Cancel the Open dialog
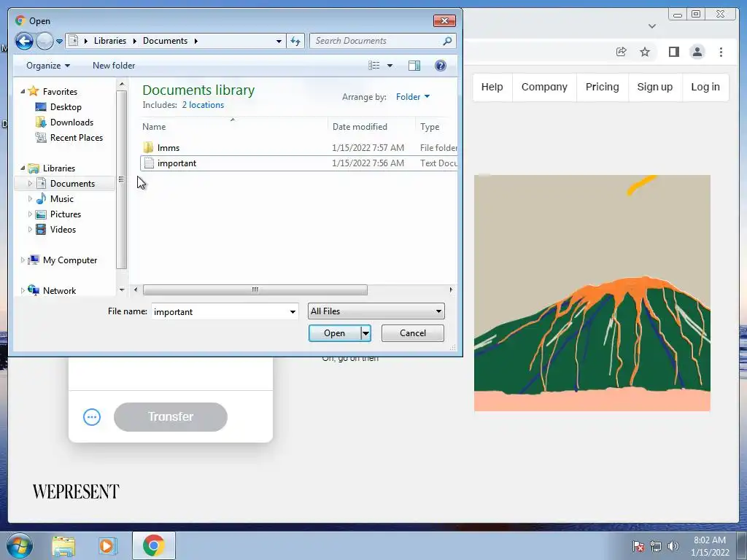The height and width of the screenshot is (560, 747). point(413,332)
